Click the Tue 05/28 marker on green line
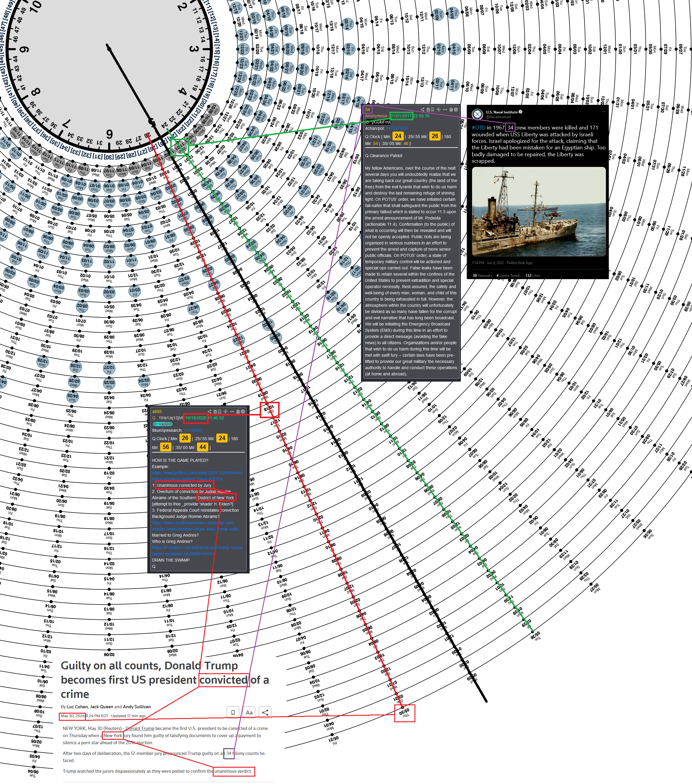 pyautogui.click(x=535, y=636)
